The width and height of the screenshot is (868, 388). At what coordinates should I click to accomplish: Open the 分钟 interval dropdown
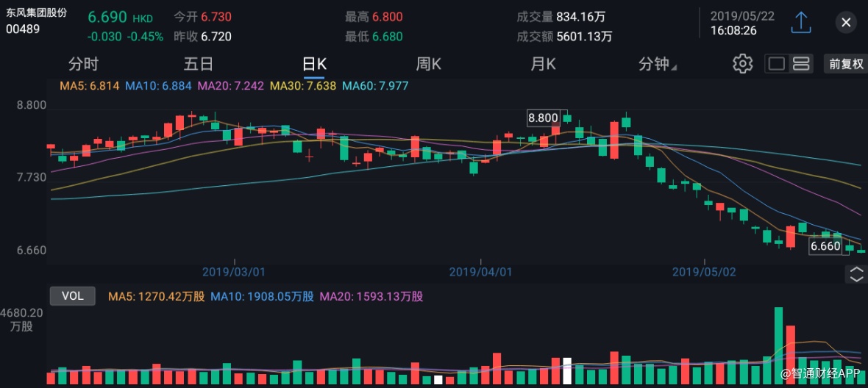point(657,64)
